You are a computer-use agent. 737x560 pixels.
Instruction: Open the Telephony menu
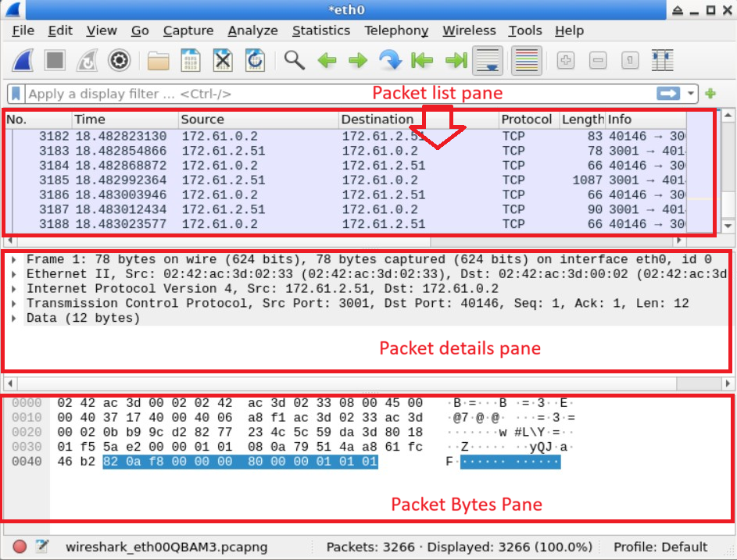coord(396,30)
